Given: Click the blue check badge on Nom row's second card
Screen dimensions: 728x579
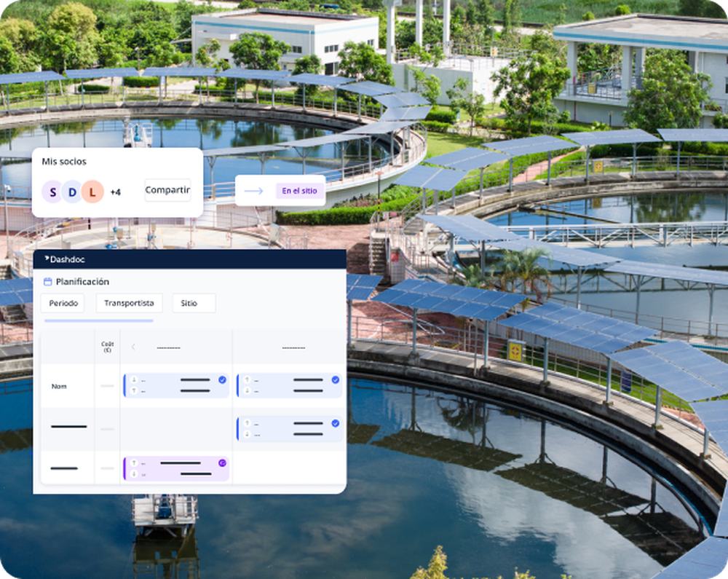Looking at the screenshot, I should [335, 379].
